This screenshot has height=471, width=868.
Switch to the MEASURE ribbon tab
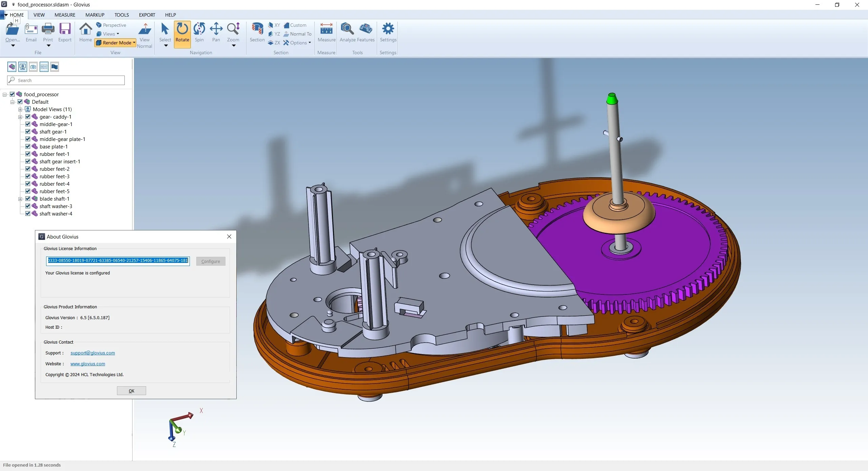[x=65, y=15]
